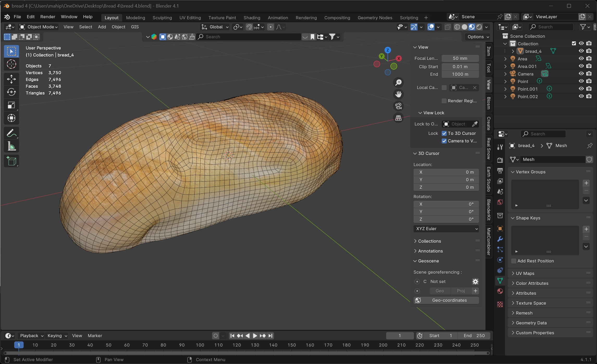Click the timeline End frame field
This screenshot has height=364, width=597.
click(x=474, y=336)
